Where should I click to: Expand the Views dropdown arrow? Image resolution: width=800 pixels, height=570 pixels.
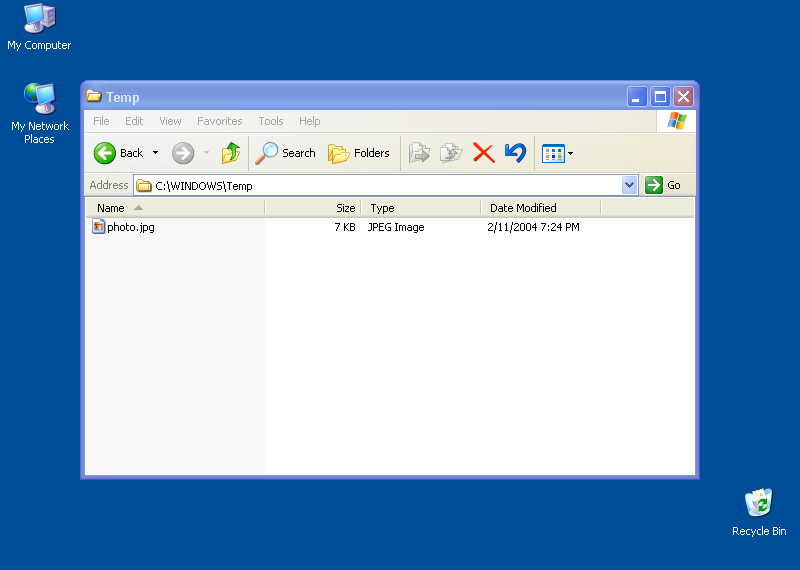point(570,153)
